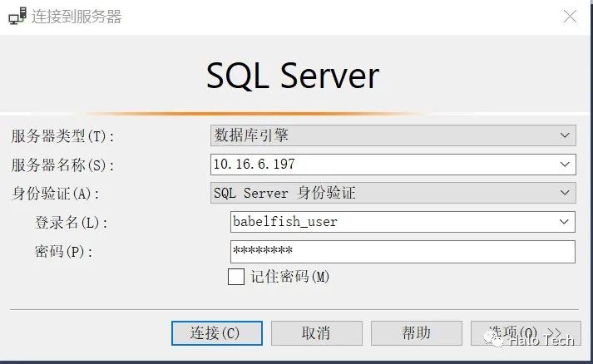Click the 登录名 field containing babelfish_user

tap(403, 222)
